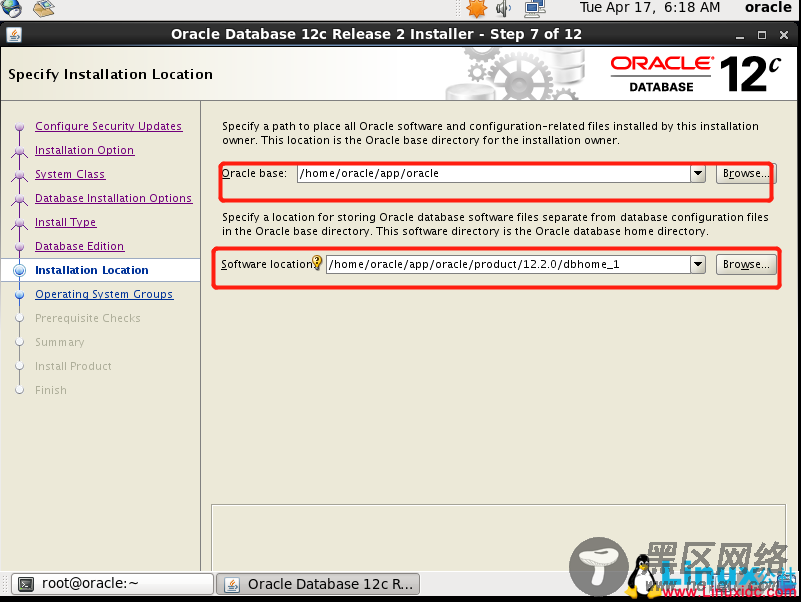Screen dimensions: 801x602
Task: Expand the Oracle base path dropdown
Action: (698, 174)
